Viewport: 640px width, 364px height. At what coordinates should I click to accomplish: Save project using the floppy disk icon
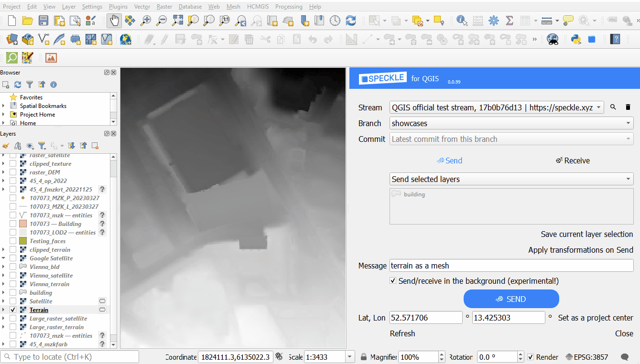point(43,21)
